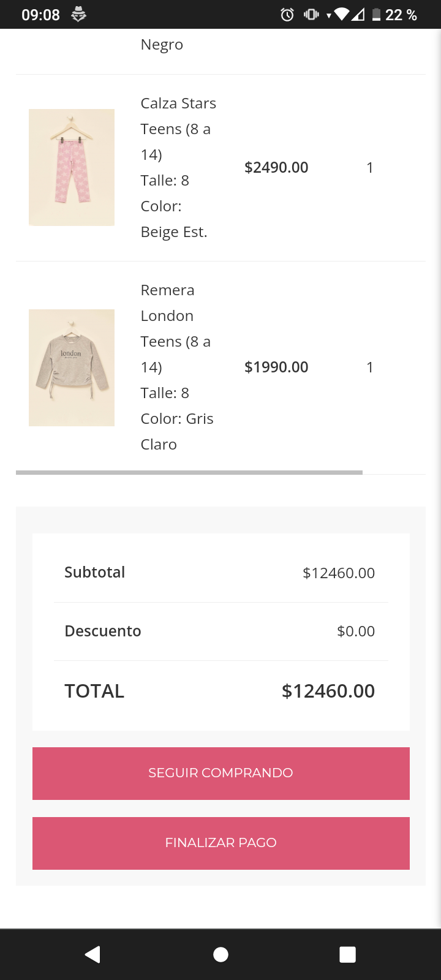Open the Calza Stars pink leggings thumbnail
441x980 pixels.
[72, 167]
